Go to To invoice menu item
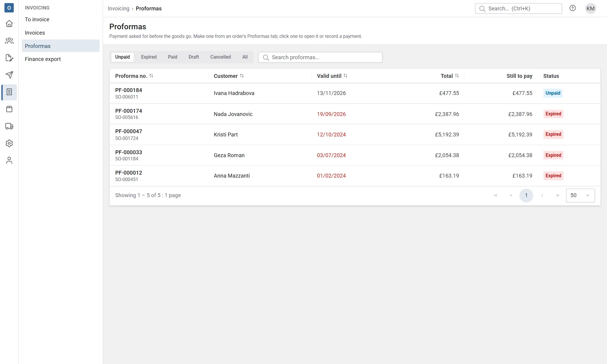607x364 pixels. coord(60,20)
